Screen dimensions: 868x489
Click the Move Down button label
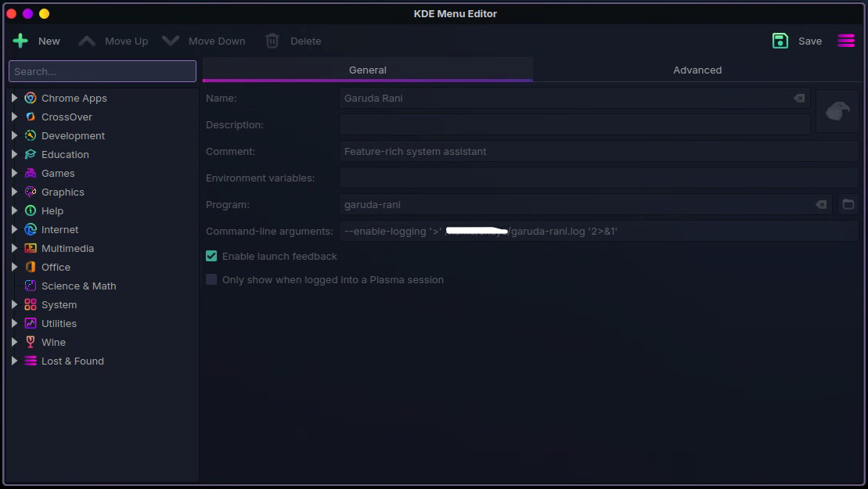[x=217, y=41]
